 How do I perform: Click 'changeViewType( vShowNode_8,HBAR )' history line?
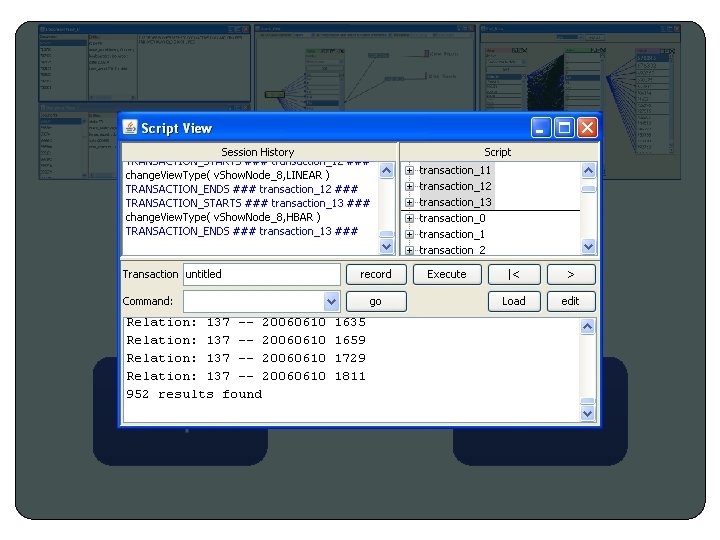click(223, 217)
